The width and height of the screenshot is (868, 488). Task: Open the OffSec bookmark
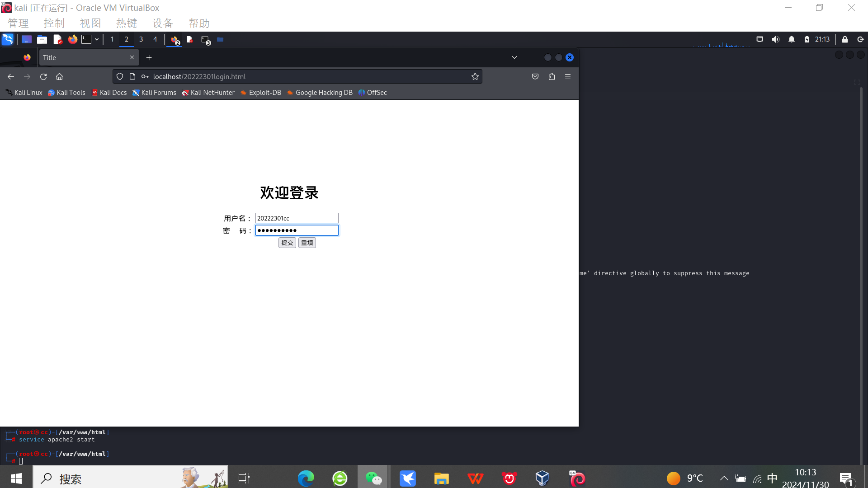click(x=373, y=93)
